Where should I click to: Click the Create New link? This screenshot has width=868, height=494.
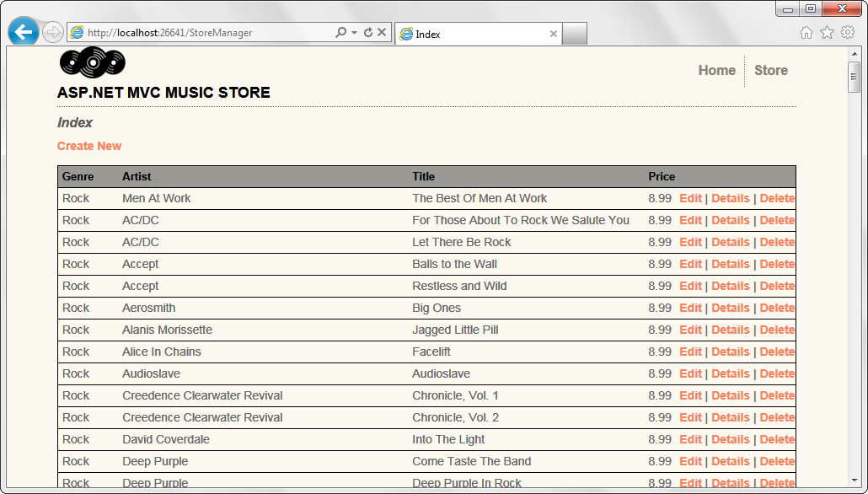click(x=89, y=146)
